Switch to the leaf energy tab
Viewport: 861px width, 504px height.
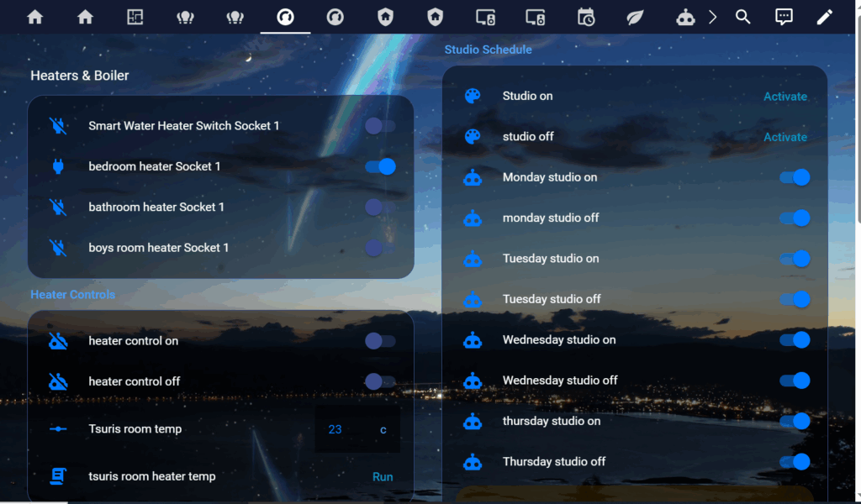pos(636,17)
